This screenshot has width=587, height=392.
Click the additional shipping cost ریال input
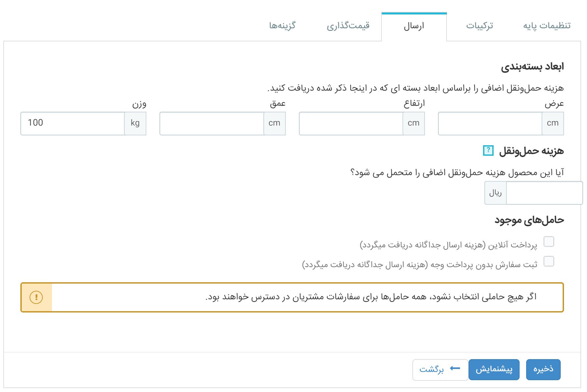tap(544, 193)
